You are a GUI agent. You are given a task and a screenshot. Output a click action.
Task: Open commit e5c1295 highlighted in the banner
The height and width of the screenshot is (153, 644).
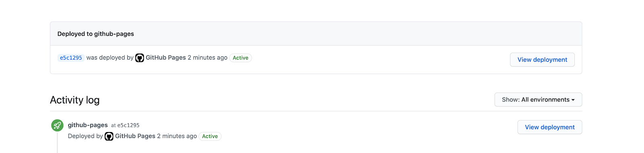pos(71,58)
